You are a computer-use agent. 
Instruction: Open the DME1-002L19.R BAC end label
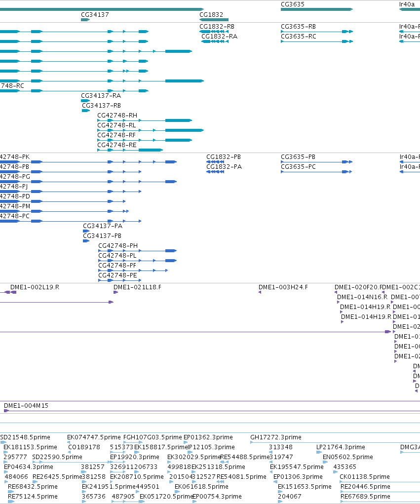pos(35,287)
